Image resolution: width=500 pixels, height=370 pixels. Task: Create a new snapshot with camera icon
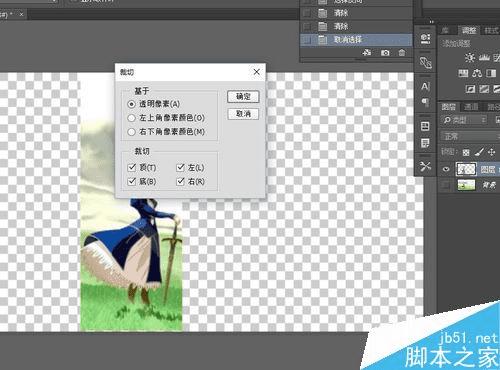(x=385, y=53)
